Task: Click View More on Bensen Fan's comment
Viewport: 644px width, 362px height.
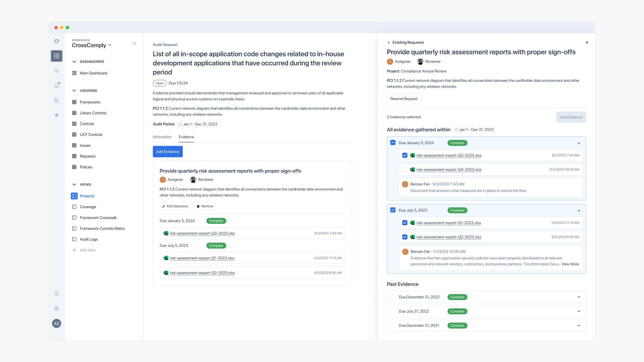Action: [x=570, y=264]
